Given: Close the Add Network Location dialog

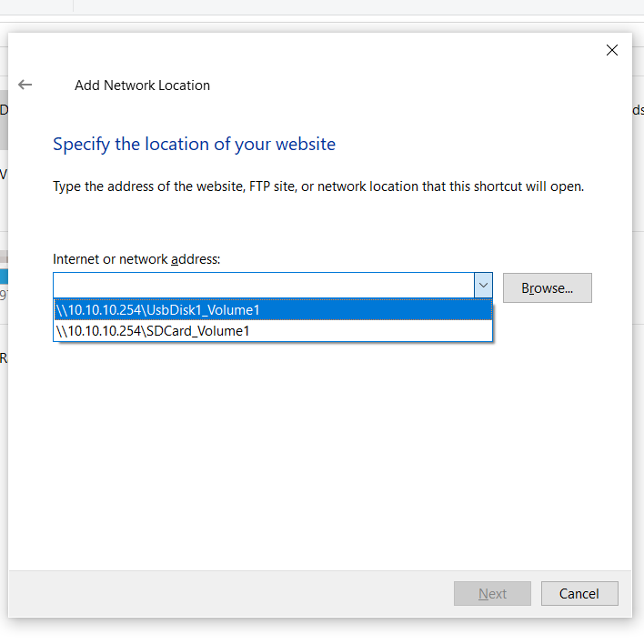Looking at the screenshot, I should click(x=612, y=50).
